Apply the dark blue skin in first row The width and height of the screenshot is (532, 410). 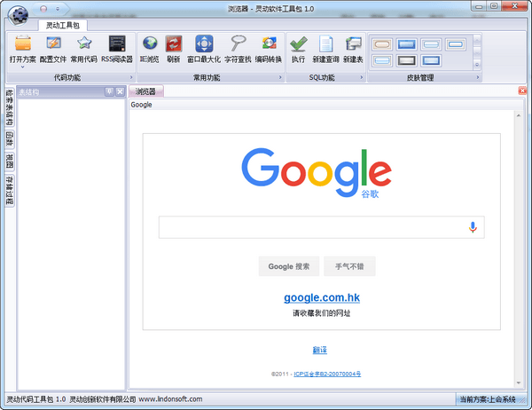coord(406,44)
